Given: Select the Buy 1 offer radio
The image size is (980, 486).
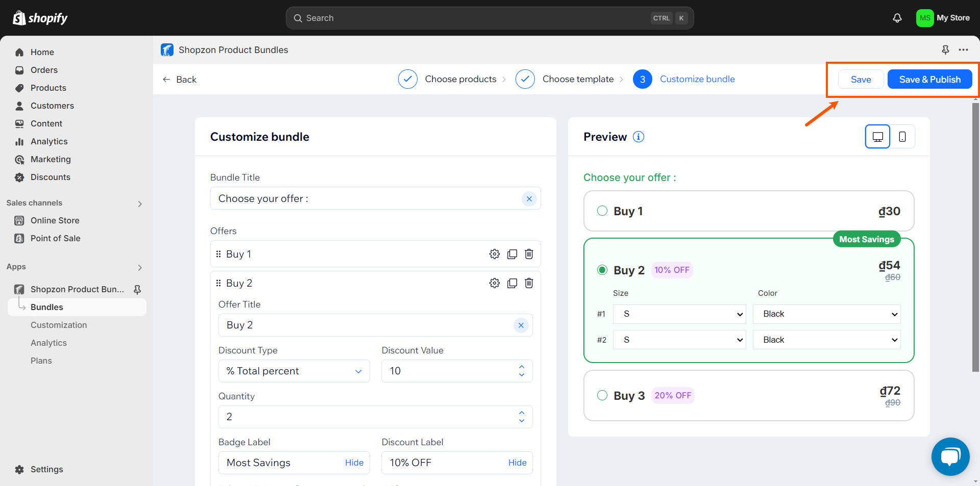Looking at the screenshot, I should pos(602,211).
